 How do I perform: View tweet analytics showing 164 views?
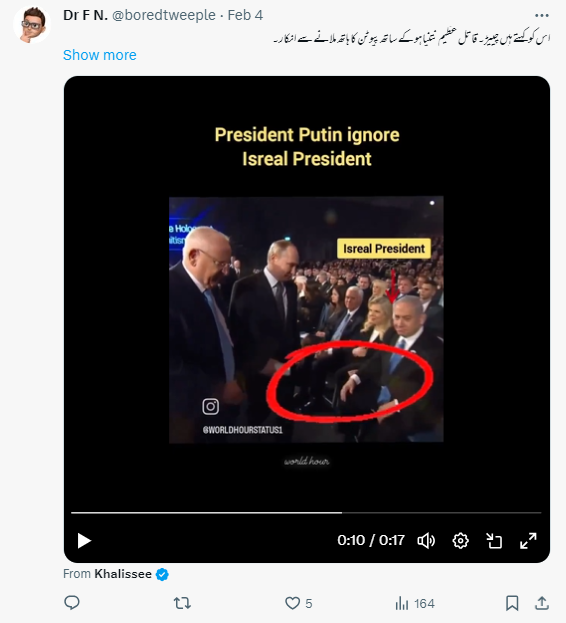click(415, 604)
